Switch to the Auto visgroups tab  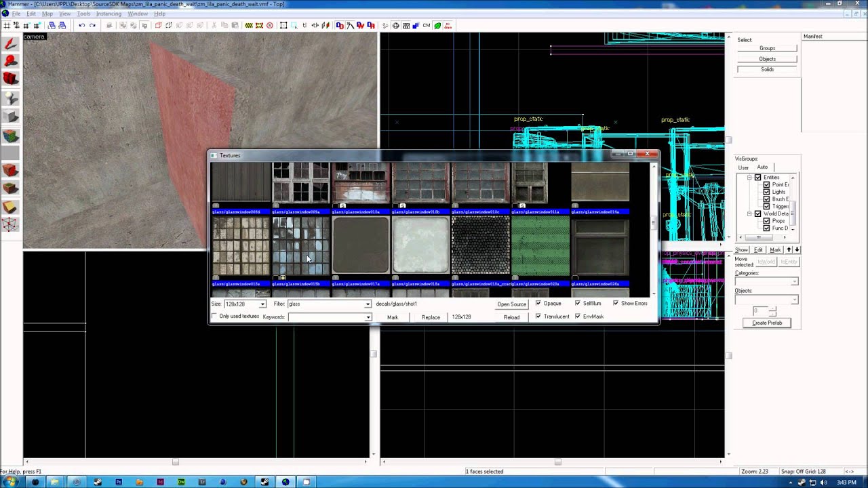point(762,167)
